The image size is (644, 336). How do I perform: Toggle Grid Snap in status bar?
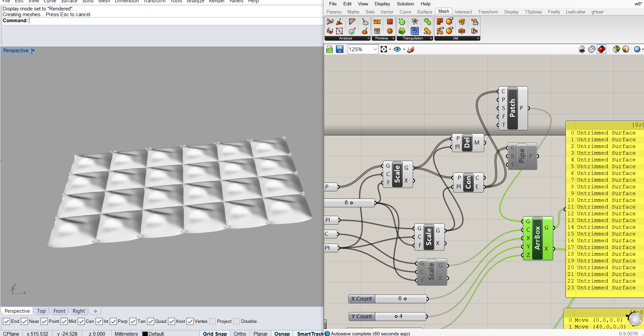pyautogui.click(x=215, y=334)
